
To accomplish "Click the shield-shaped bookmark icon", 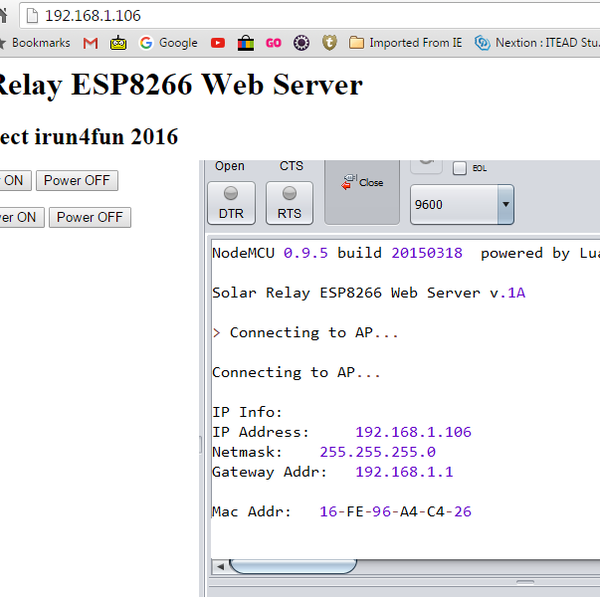I will [329, 43].
